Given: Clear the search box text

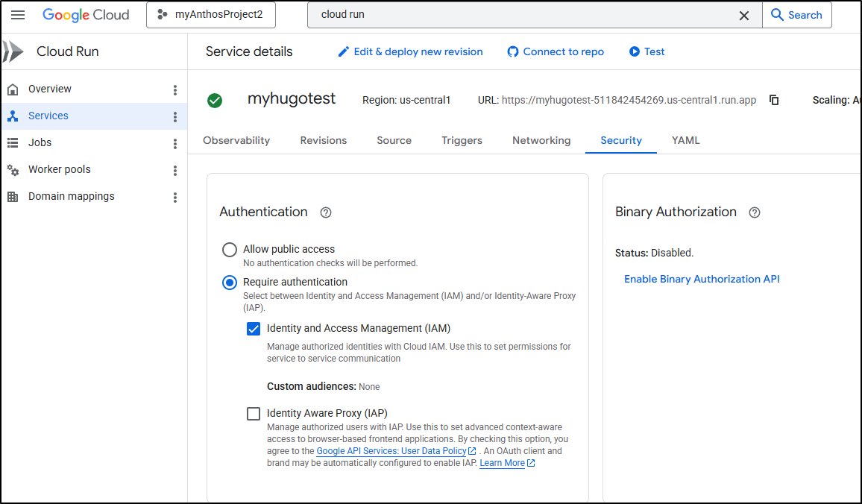Looking at the screenshot, I should 743,15.
